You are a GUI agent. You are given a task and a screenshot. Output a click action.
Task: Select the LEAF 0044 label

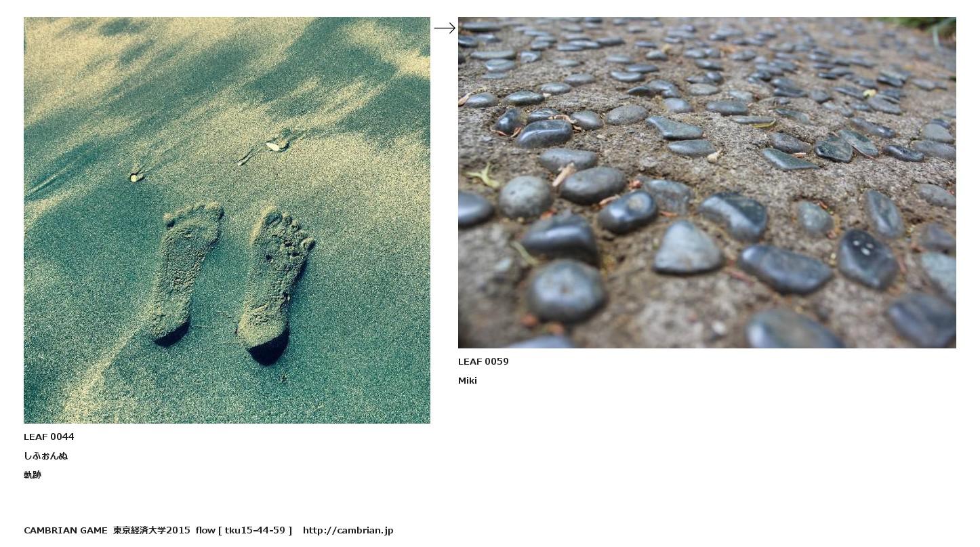click(49, 437)
